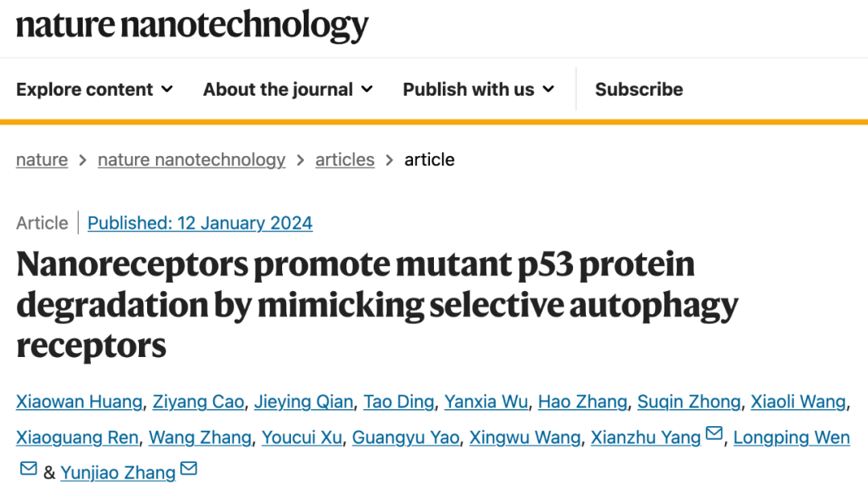Expand the Publish with us menu
The image size is (868, 492).
[478, 89]
